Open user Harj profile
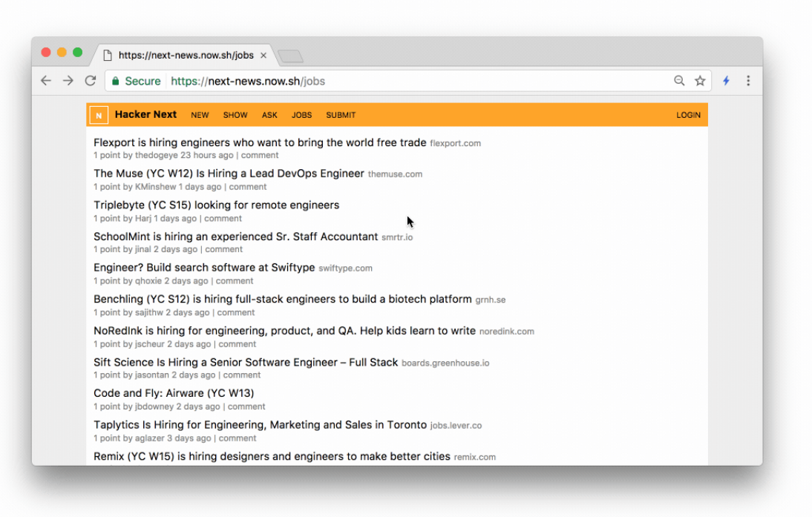This screenshot has height=517, width=812. 143,218
